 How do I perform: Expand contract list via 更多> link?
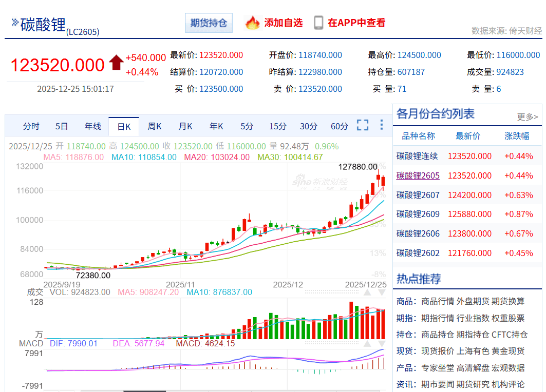point(528,117)
